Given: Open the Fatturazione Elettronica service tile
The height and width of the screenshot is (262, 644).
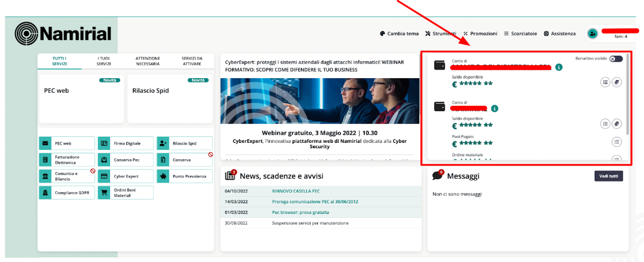Looking at the screenshot, I should click(x=67, y=160).
